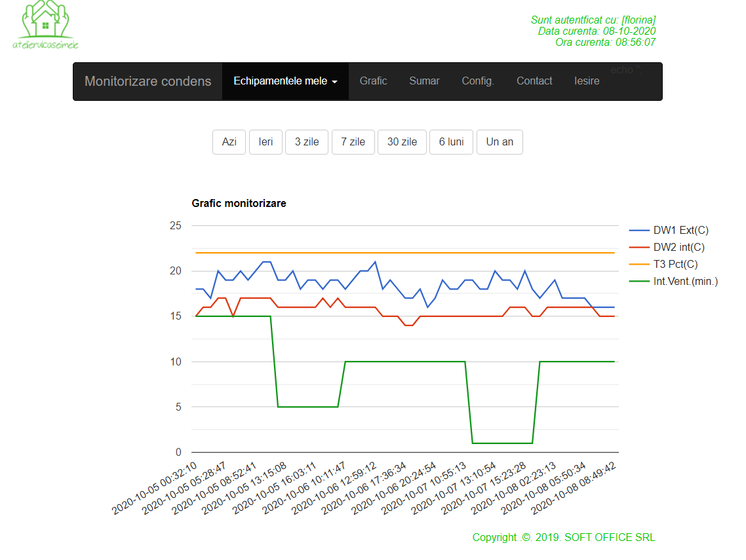The width and height of the screenshot is (746, 560).
Task: Open the Sumar menu item
Action: tap(424, 81)
